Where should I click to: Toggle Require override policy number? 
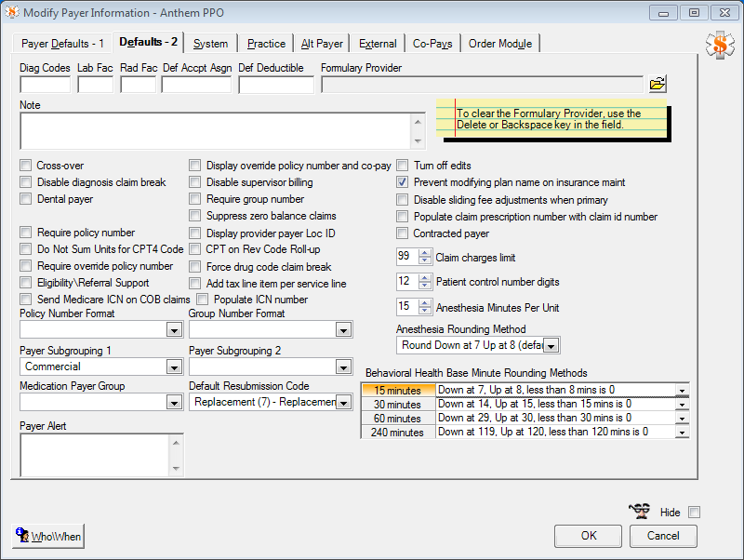click(x=26, y=266)
